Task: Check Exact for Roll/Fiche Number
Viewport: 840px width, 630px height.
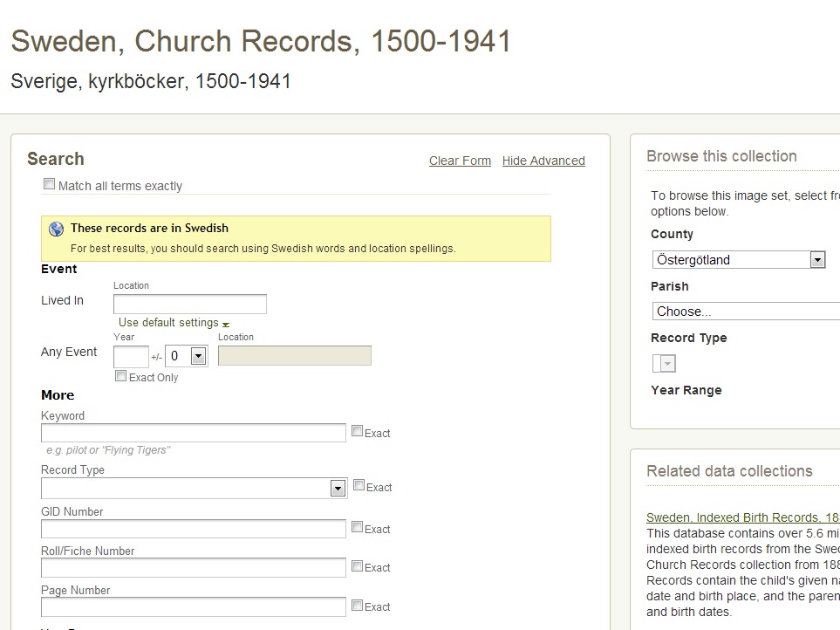Action: tap(357, 565)
